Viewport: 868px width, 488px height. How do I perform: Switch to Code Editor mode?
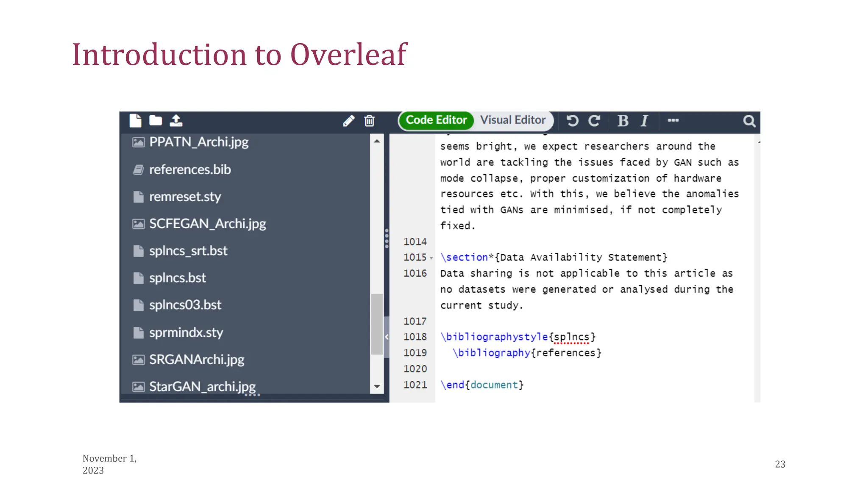click(436, 120)
